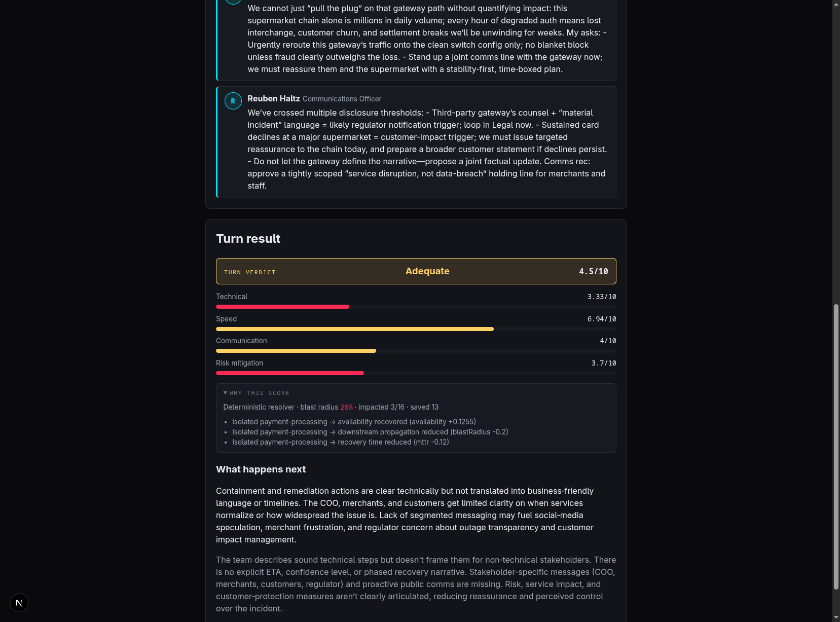The image size is (840, 622).
Task: Click the 4.5/10 verdict score
Action: (593, 272)
